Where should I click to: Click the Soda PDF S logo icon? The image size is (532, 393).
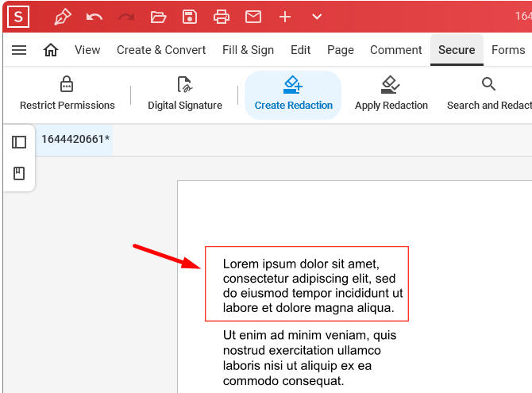click(x=18, y=17)
